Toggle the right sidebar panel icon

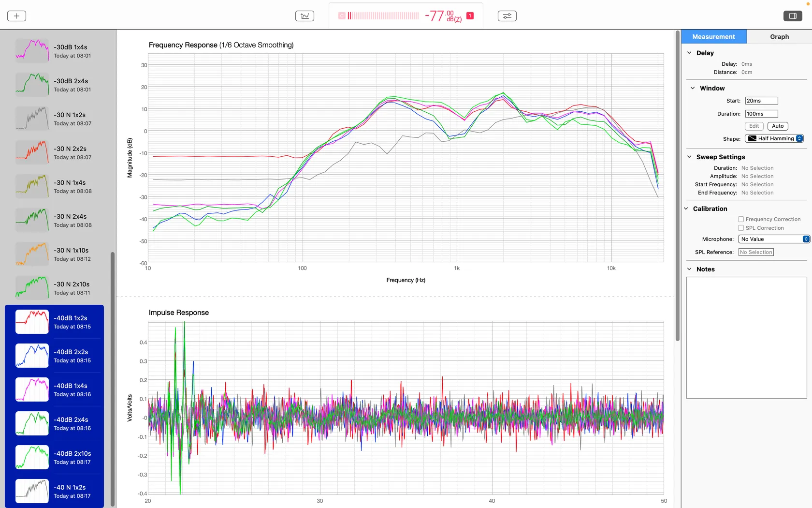[x=793, y=16]
